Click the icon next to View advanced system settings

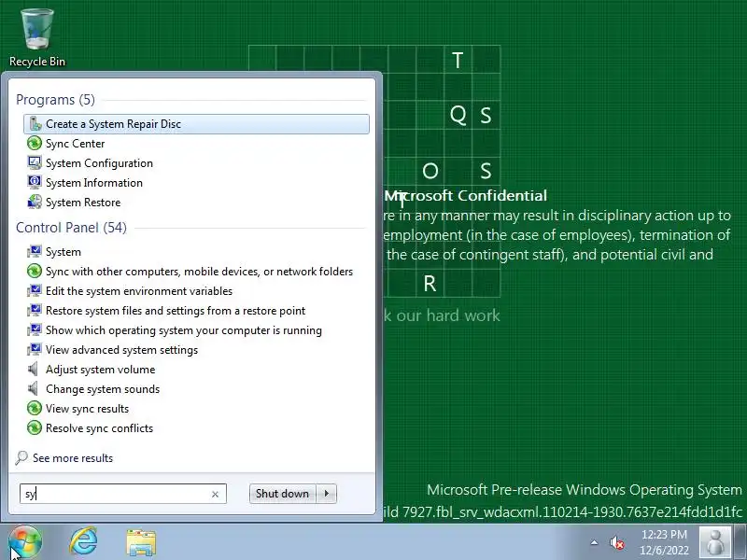tap(35, 349)
